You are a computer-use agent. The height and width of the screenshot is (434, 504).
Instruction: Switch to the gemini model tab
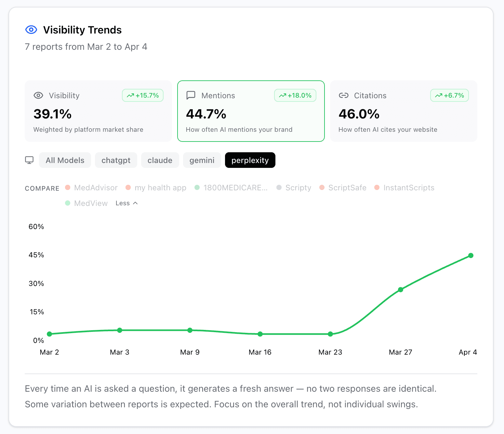(x=202, y=160)
